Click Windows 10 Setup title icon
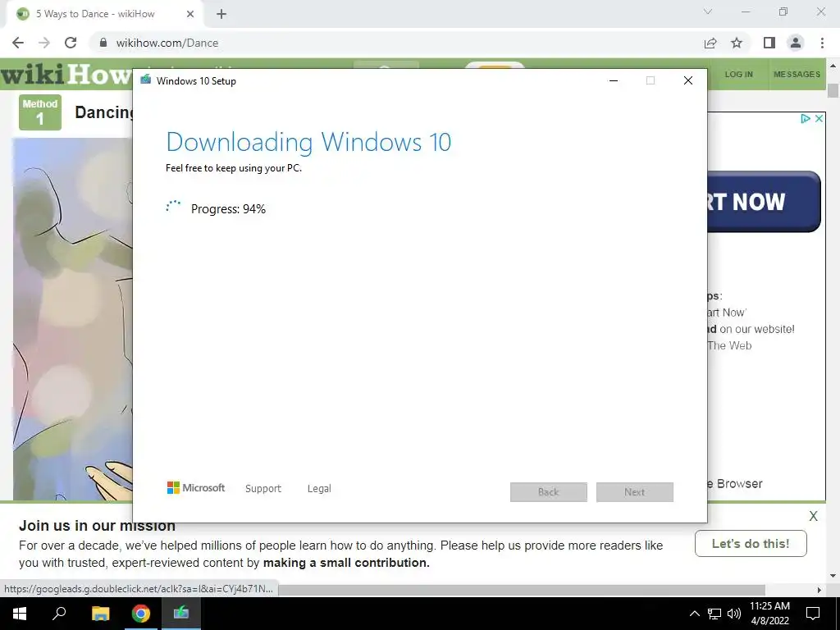The height and width of the screenshot is (630, 840). pyautogui.click(x=146, y=80)
